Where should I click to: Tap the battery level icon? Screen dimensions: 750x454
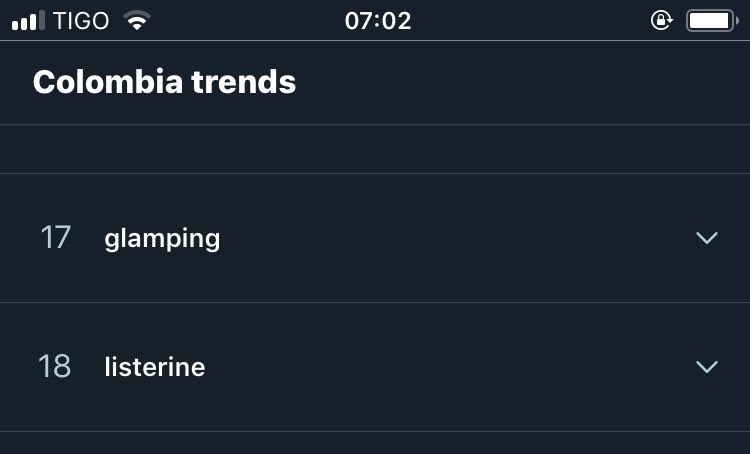tap(712, 21)
